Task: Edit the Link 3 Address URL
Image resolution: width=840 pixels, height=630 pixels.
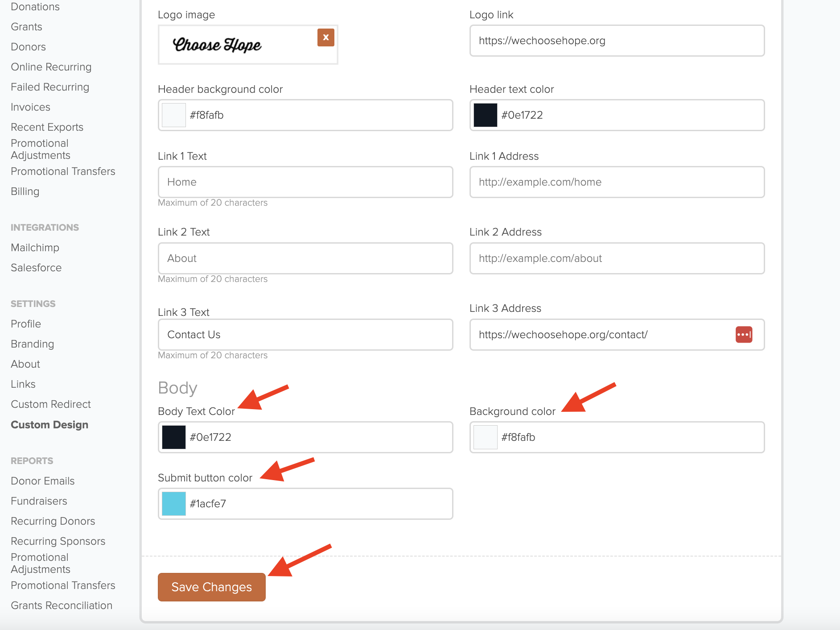Action: point(617,335)
